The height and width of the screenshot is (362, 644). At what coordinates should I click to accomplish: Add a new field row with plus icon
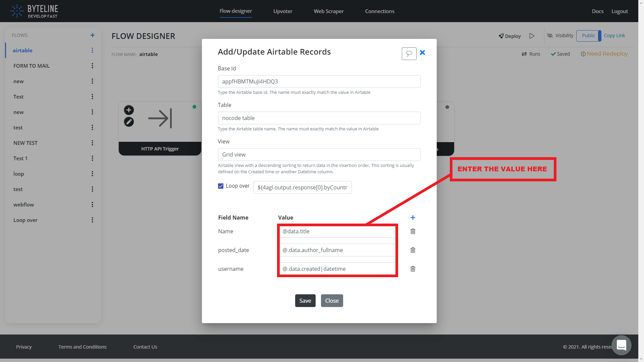pos(413,218)
